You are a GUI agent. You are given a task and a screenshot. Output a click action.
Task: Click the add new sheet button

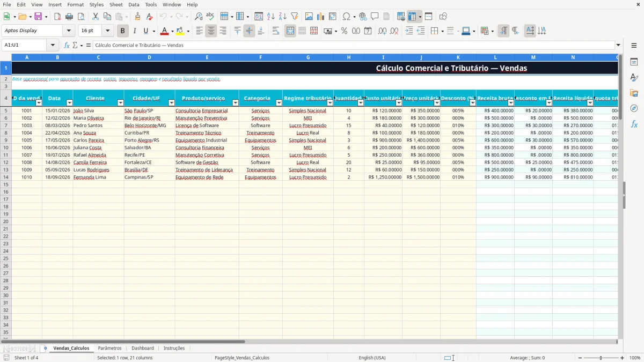[46, 348]
